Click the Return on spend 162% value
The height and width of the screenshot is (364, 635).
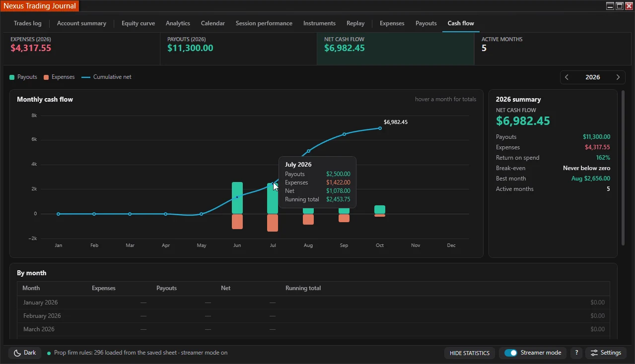[x=603, y=158]
